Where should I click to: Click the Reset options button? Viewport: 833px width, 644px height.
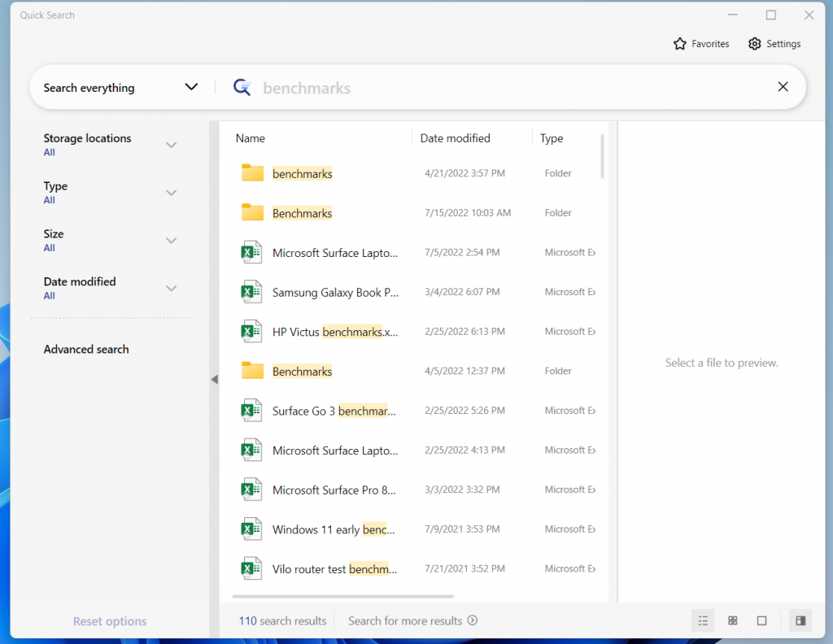pyautogui.click(x=109, y=620)
